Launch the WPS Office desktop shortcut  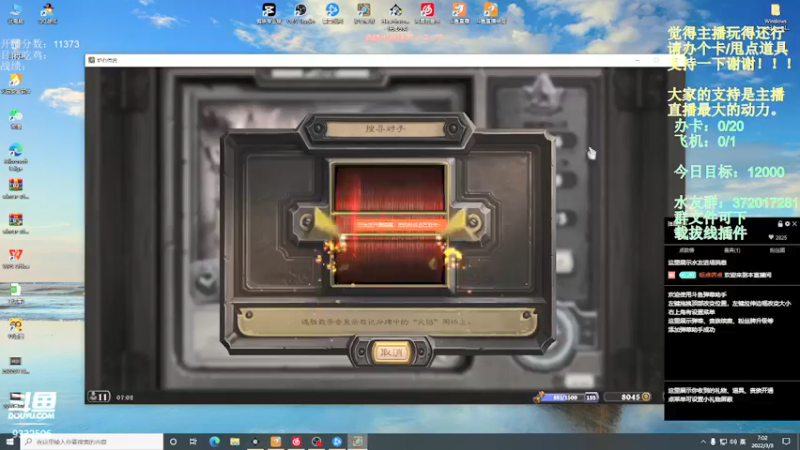coord(15,258)
